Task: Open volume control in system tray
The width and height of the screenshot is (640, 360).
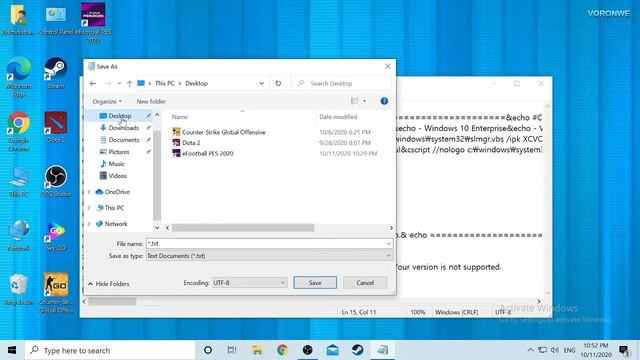Action: pyautogui.click(x=554, y=350)
